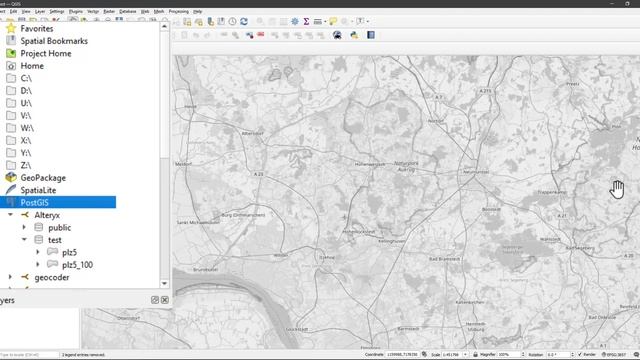Open the Python Console icon
The width and height of the screenshot is (640, 360).
(x=354, y=35)
